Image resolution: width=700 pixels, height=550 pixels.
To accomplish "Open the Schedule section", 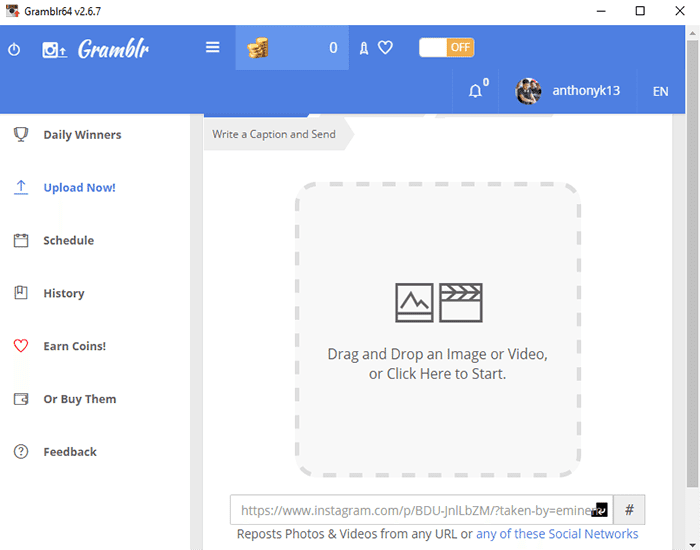I will pyautogui.click(x=69, y=240).
